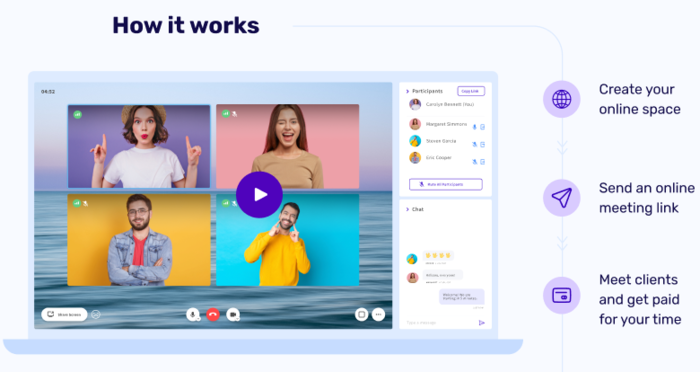Image resolution: width=700 pixels, height=372 pixels.
Task: Click the Share Screen button
Action: coord(64,315)
